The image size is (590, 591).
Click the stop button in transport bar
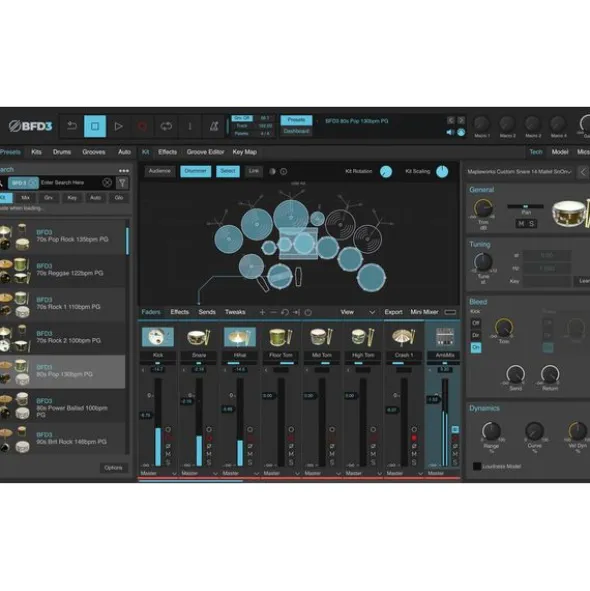pos(95,126)
